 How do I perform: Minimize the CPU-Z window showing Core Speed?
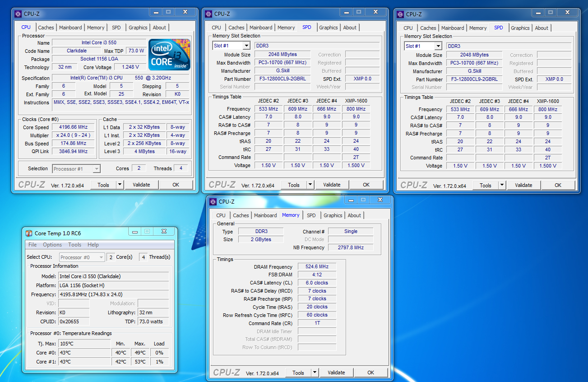point(156,13)
